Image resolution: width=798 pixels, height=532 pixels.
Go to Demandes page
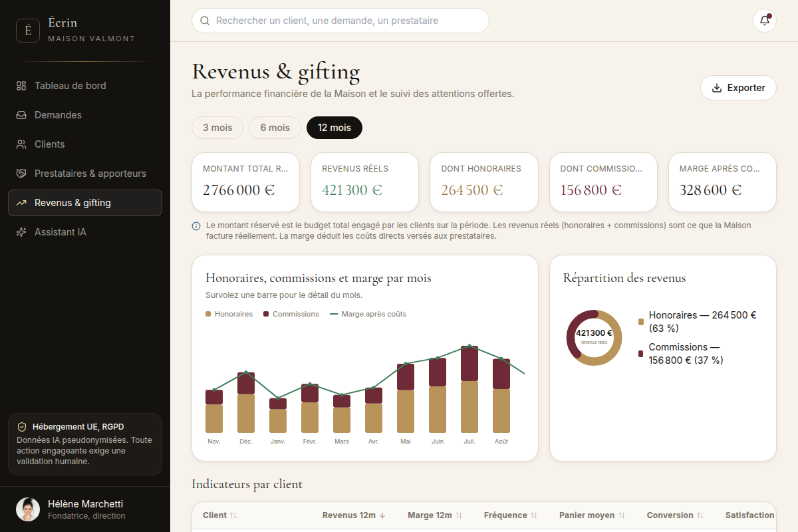tap(85, 115)
